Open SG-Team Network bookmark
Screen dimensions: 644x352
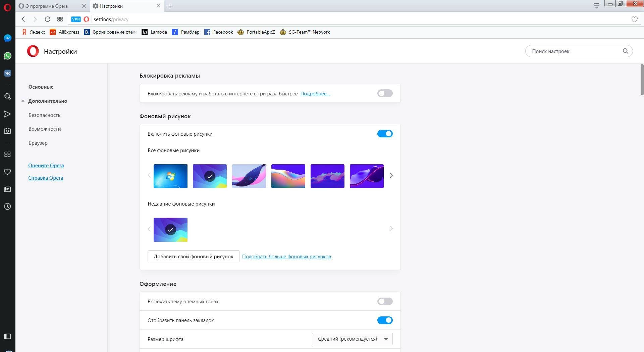305,32
